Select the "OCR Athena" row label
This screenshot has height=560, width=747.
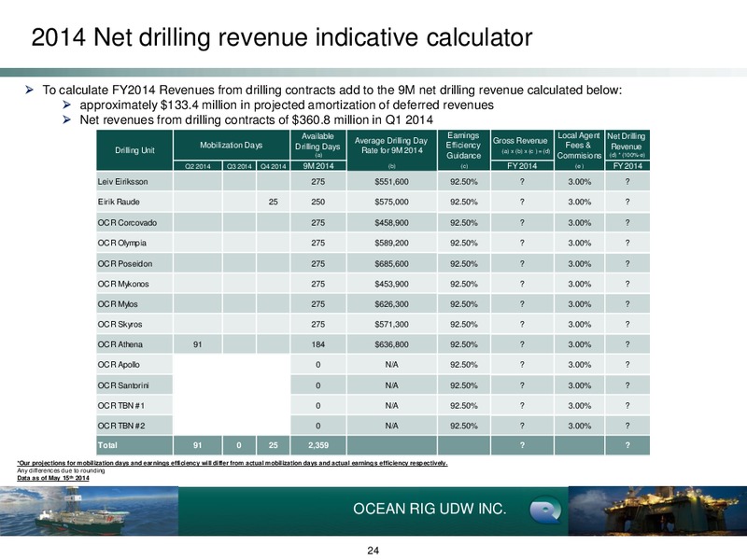[x=120, y=344]
